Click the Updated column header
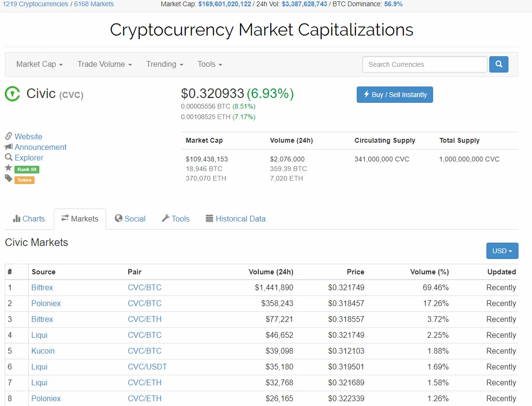Image resolution: width=532 pixels, height=406 pixels. point(501,272)
